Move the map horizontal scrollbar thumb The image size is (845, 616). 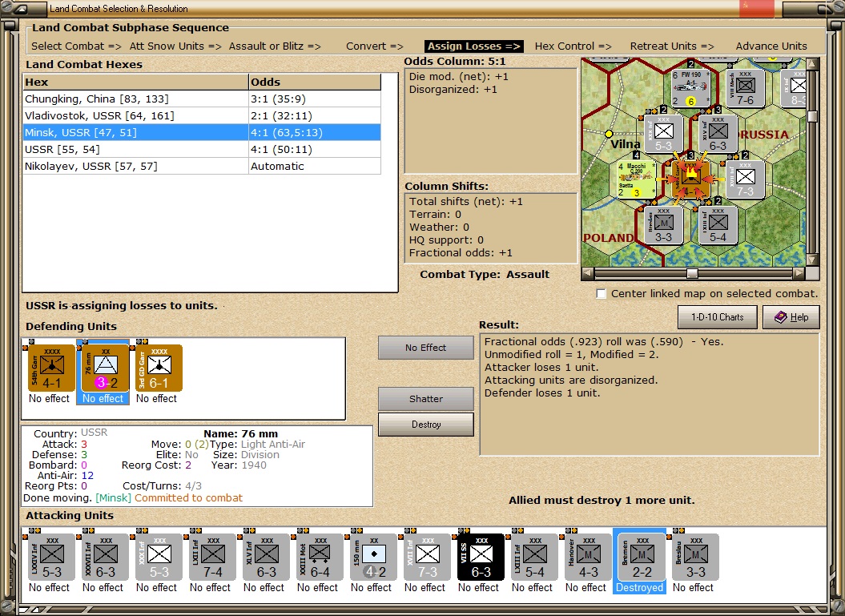click(x=692, y=273)
